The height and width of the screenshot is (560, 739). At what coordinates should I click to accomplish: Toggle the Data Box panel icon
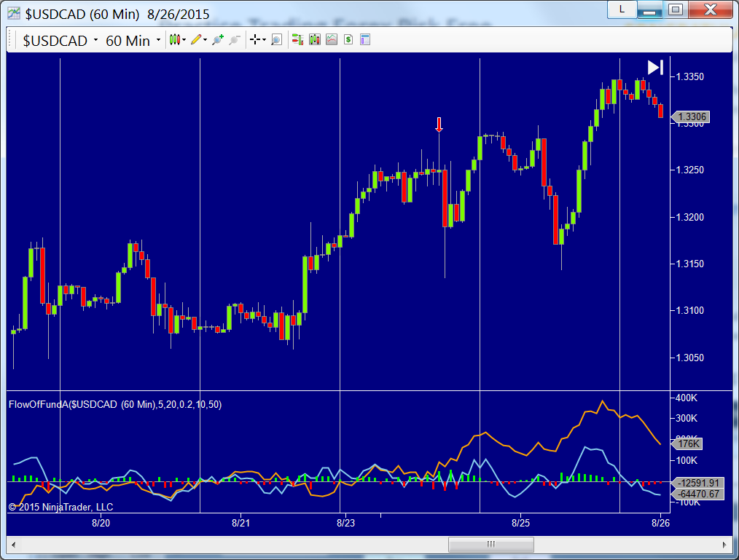click(x=363, y=39)
